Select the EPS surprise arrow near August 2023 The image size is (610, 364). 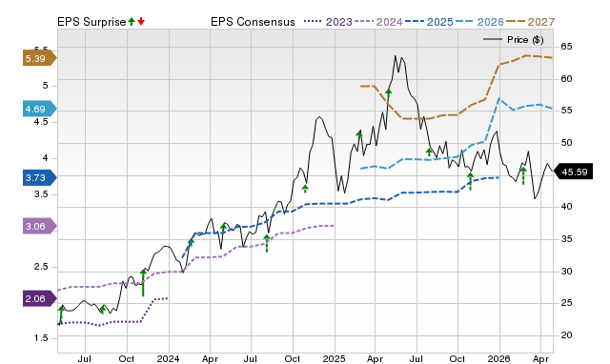102,310
